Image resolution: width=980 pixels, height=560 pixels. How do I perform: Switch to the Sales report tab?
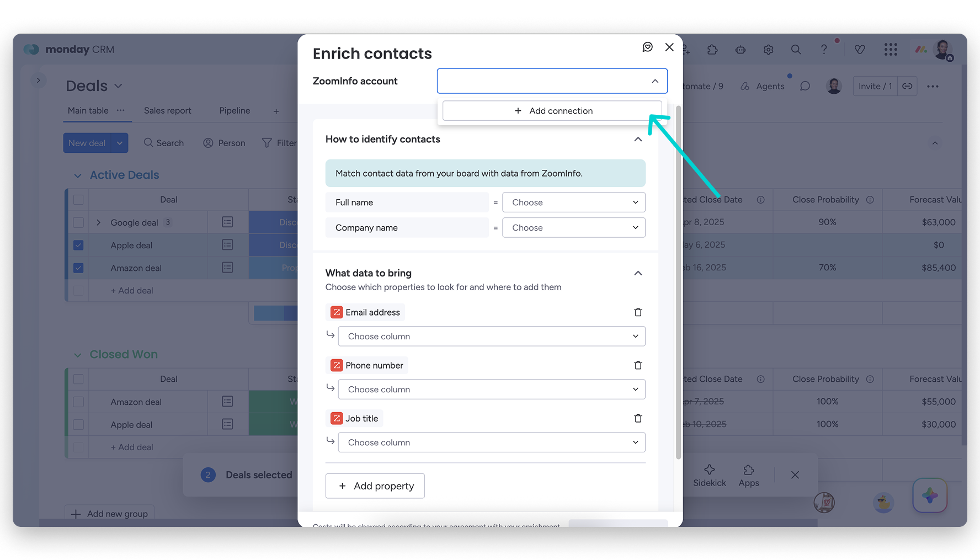pyautogui.click(x=167, y=110)
